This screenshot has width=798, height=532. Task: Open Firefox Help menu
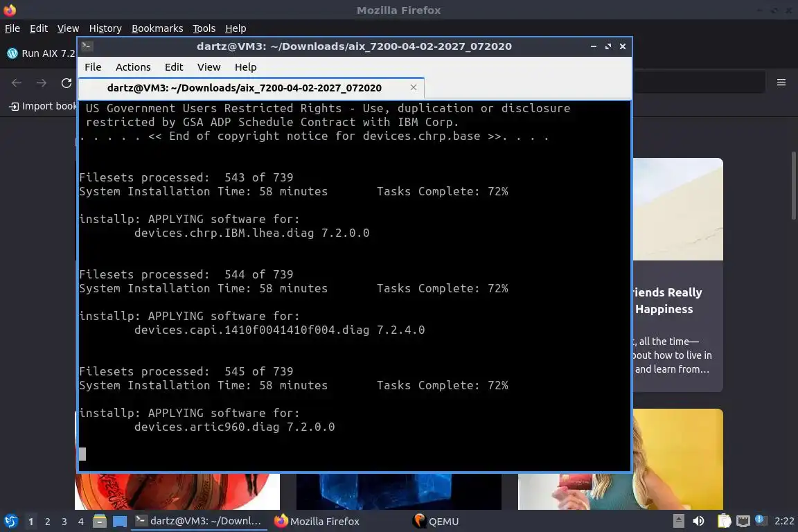point(236,28)
